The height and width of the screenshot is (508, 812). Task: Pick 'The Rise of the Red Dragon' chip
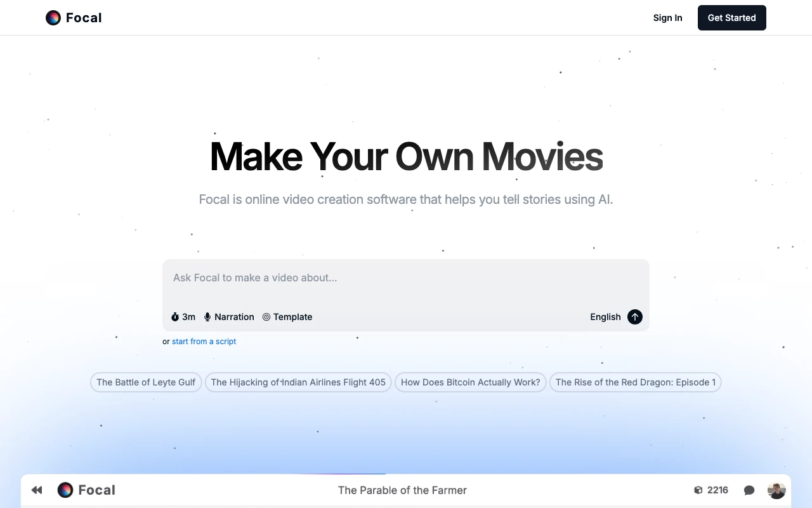pyautogui.click(x=635, y=382)
